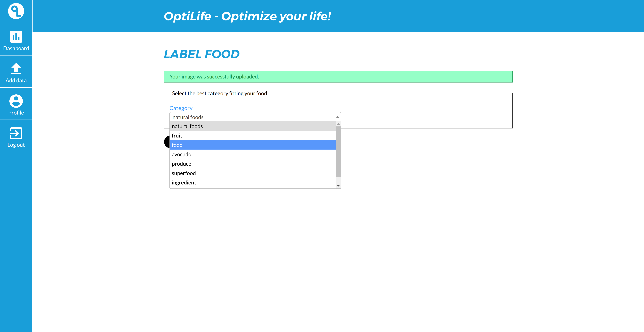The height and width of the screenshot is (332, 644).
Task: Choose the 'produce' category option
Action: pyautogui.click(x=253, y=164)
